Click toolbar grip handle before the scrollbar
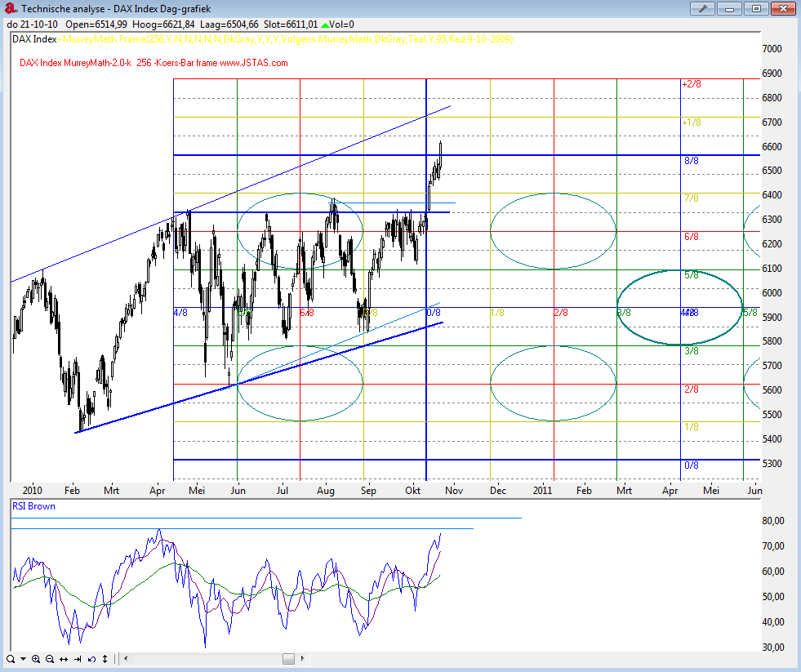This screenshot has width=801, height=672. (117, 659)
